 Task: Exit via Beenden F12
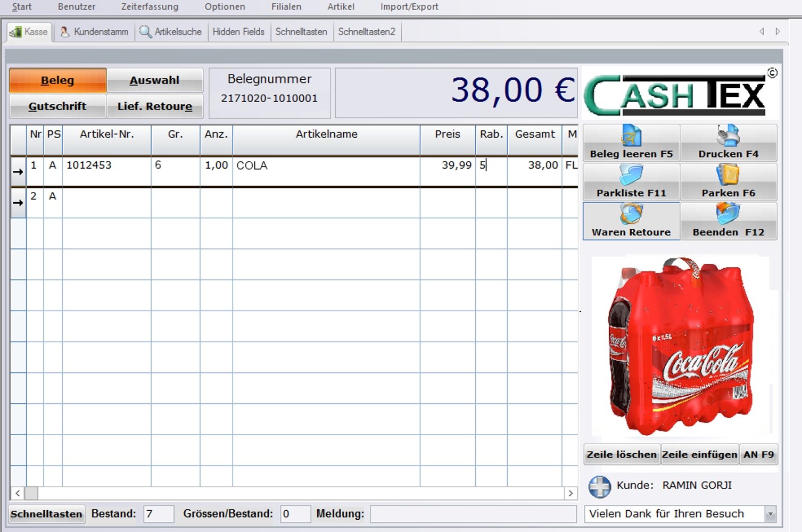[729, 221]
